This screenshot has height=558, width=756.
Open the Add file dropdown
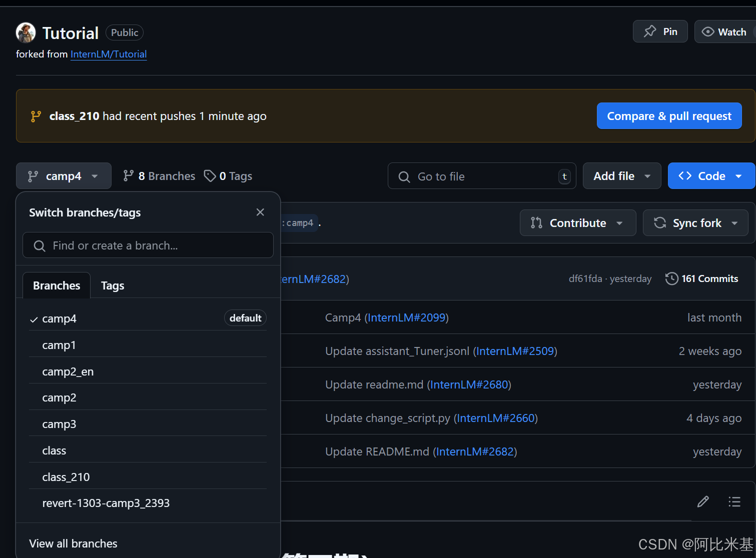(622, 176)
